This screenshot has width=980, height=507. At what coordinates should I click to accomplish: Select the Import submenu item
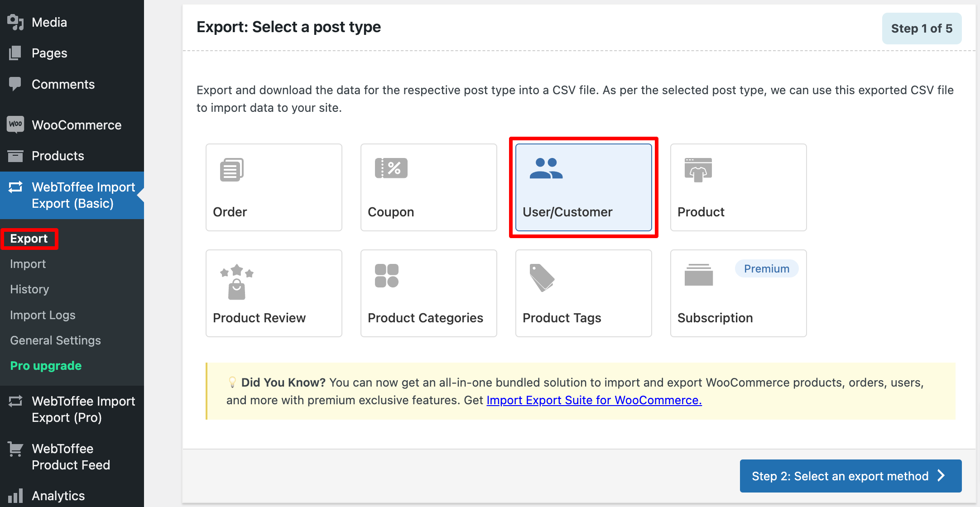click(x=28, y=264)
